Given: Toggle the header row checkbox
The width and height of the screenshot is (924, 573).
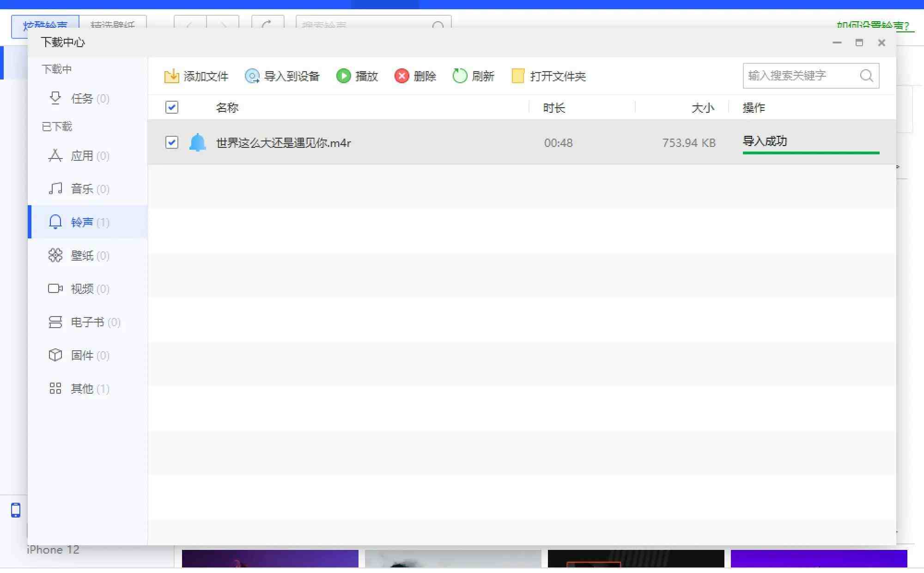Looking at the screenshot, I should (172, 108).
